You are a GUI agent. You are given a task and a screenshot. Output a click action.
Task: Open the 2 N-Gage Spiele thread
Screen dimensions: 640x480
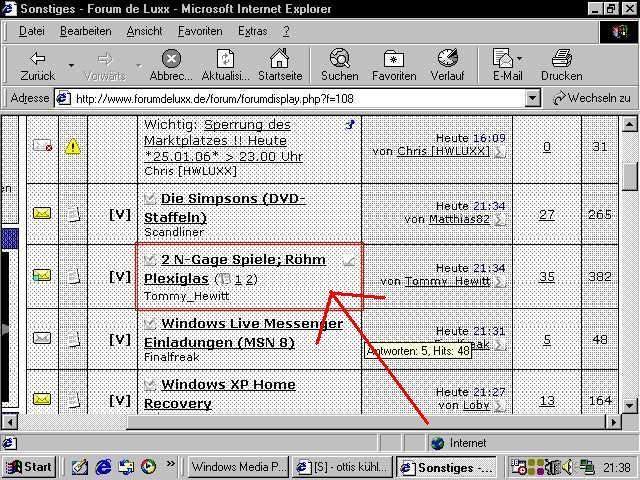235,269
